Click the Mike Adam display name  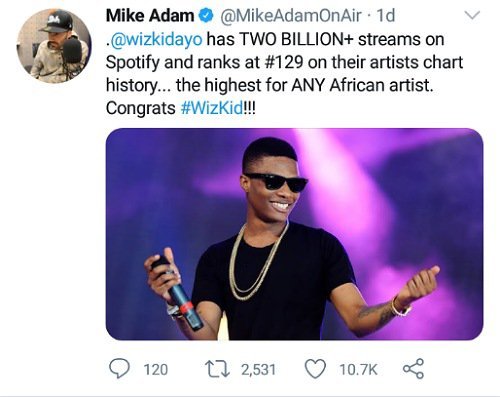[x=150, y=16]
